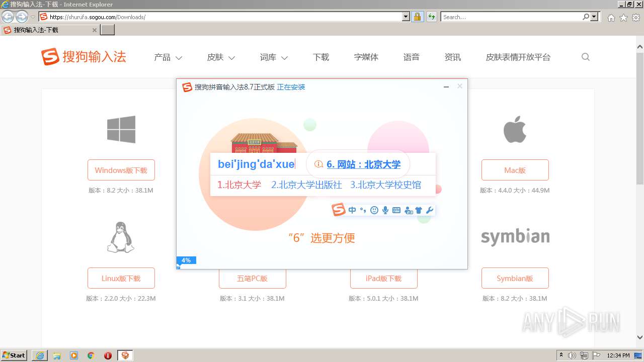The height and width of the screenshot is (362, 644).
Task: Go back with IE back arrow
Action: [8, 17]
